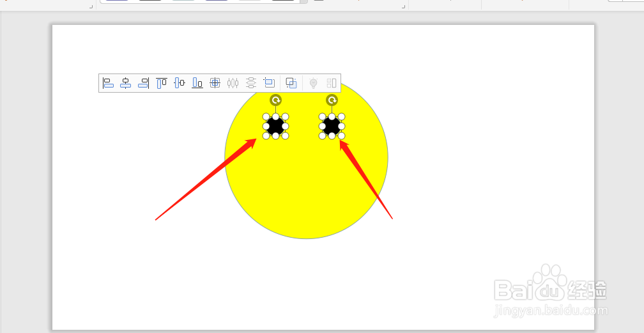This screenshot has width=644, height=333.
Task: Click the overlapping squares group icon
Action: 291,83
